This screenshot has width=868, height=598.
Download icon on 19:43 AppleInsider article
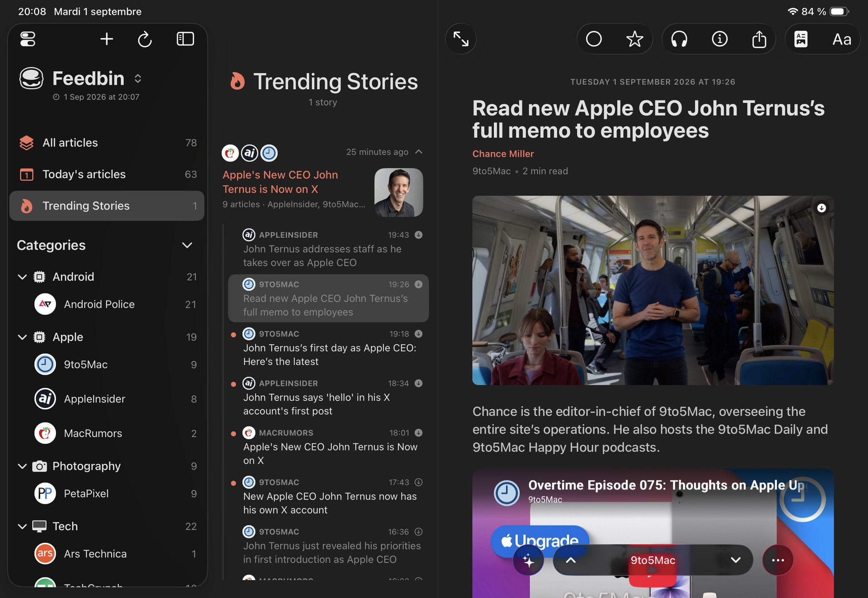pos(418,235)
